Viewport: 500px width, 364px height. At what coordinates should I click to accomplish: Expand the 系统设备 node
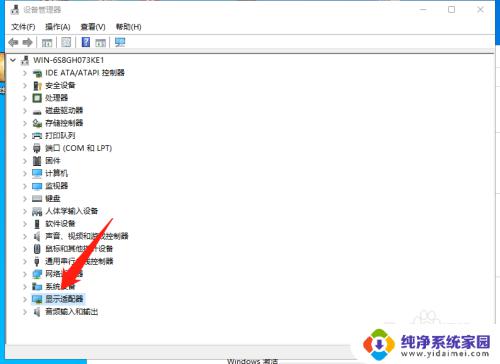tap(25, 286)
